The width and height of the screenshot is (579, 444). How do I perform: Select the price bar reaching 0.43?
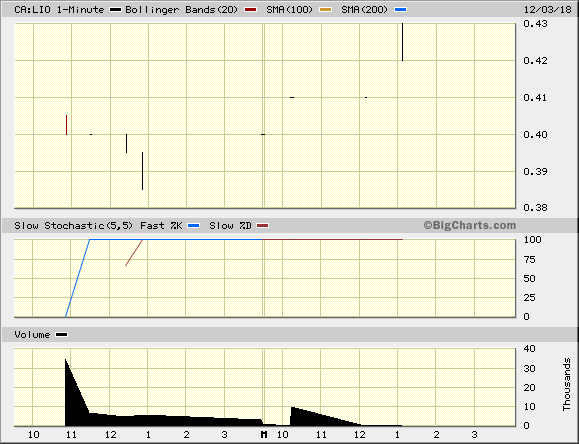coord(402,42)
